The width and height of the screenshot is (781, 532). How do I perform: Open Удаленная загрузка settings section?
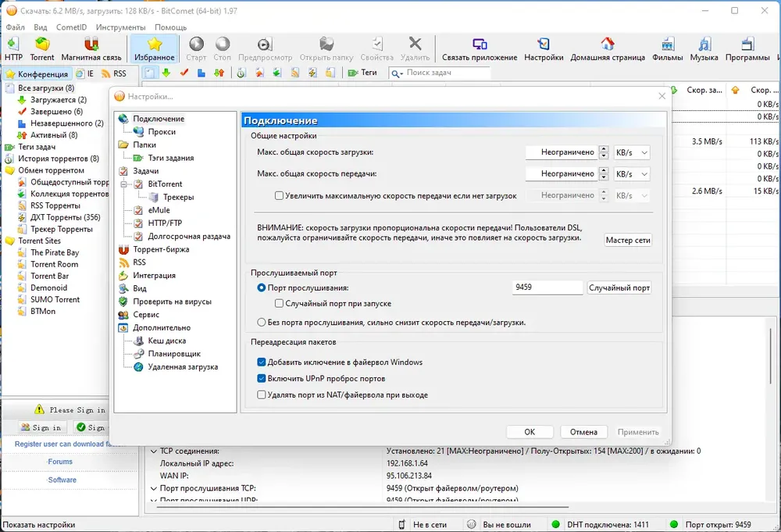183,366
